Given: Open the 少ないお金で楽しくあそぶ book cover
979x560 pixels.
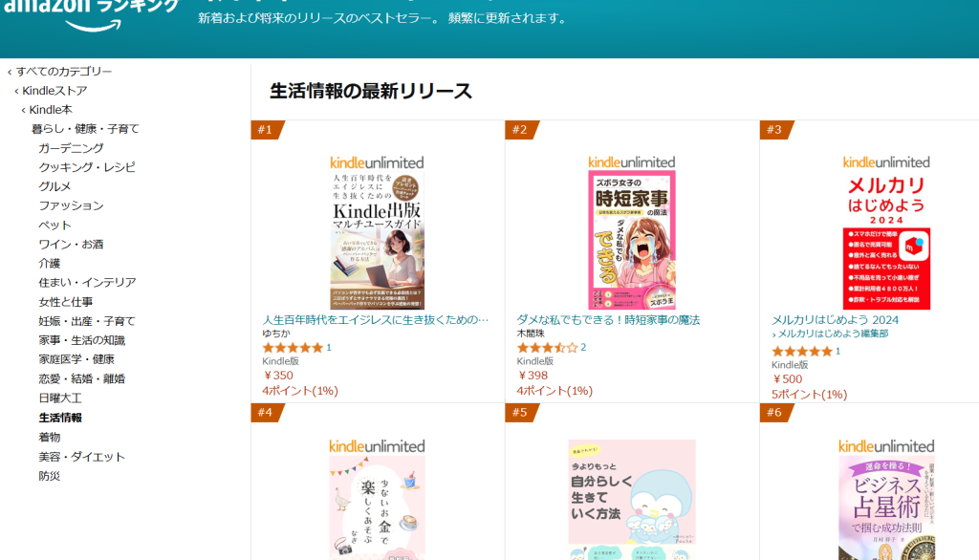Looking at the screenshot, I should [x=377, y=506].
